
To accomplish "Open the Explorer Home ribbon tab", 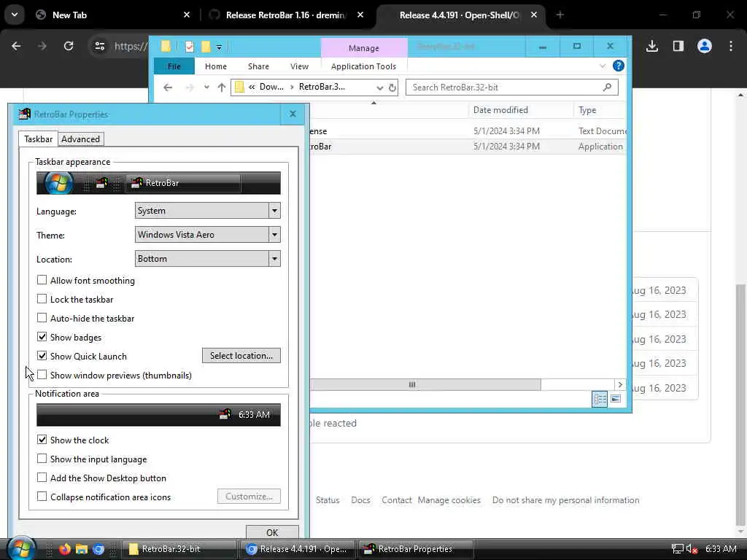I will click(x=216, y=66).
